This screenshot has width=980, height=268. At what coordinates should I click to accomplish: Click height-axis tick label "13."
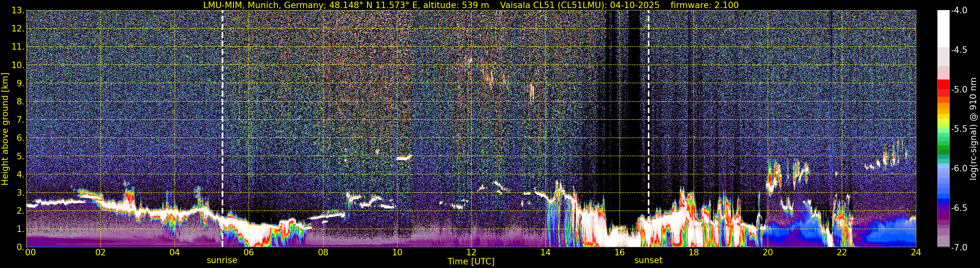[18, 11]
